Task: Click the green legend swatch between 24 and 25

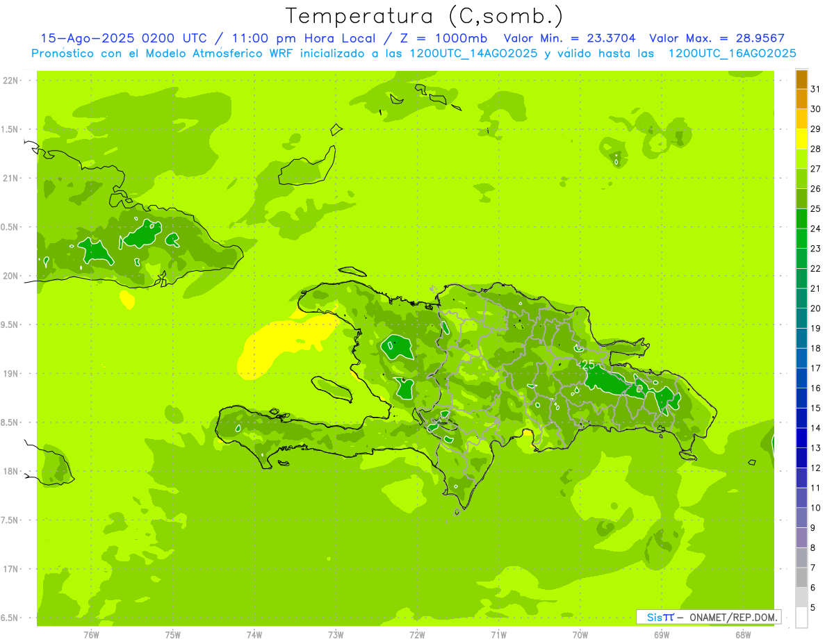Action: click(801, 219)
